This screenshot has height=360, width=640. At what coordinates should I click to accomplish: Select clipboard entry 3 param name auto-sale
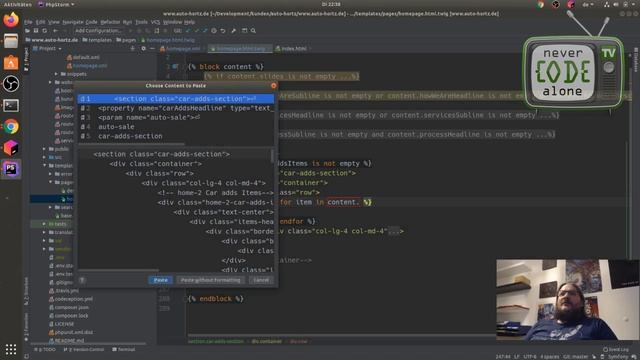tap(176, 118)
